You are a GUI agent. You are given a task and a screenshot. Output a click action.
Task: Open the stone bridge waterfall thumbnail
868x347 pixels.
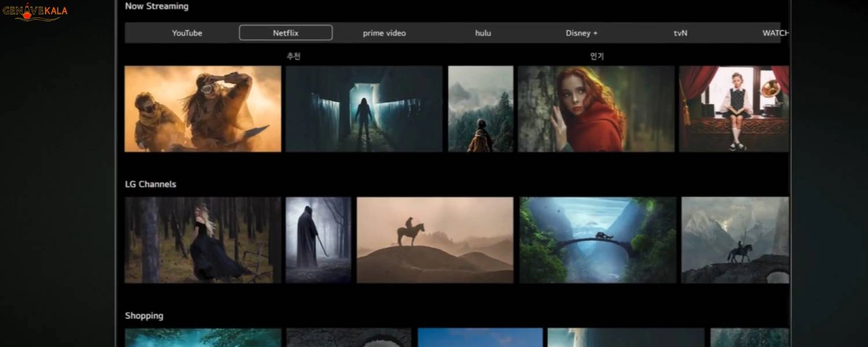598,240
